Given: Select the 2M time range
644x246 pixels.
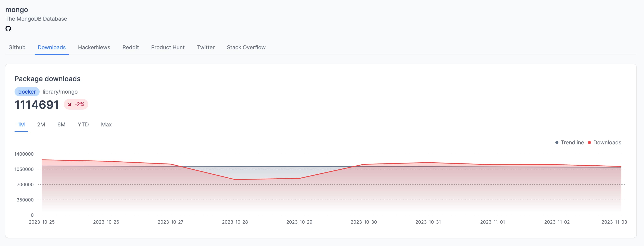Looking at the screenshot, I should (41, 125).
